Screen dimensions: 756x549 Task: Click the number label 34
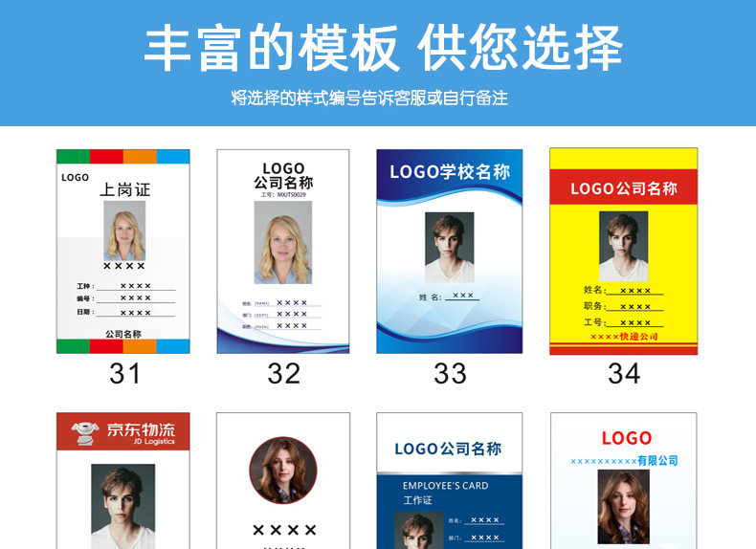tap(624, 374)
